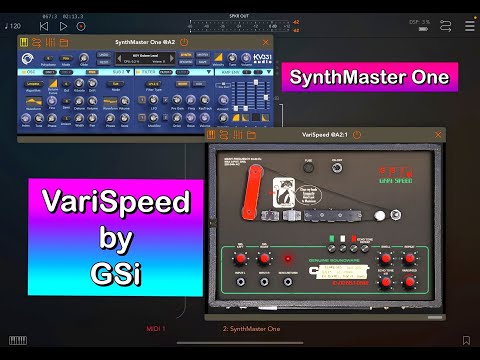
Task: Open presets folder icon in SynthMaster One header
Action: tap(64, 42)
